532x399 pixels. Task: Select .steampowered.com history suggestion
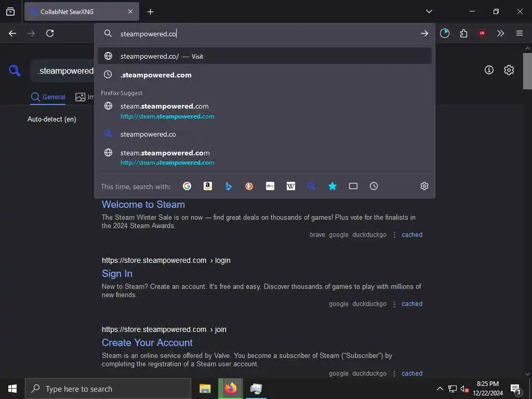coord(264,75)
